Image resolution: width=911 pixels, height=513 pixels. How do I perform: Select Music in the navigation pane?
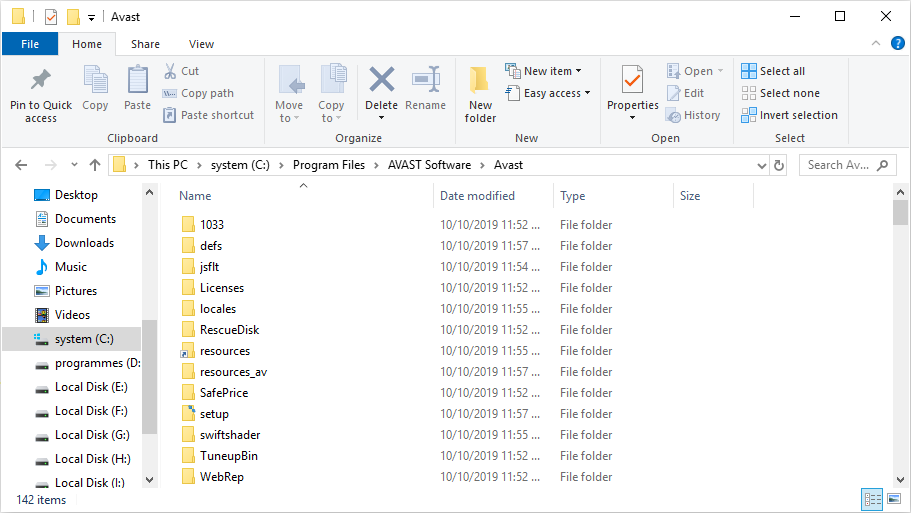[61, 267]
